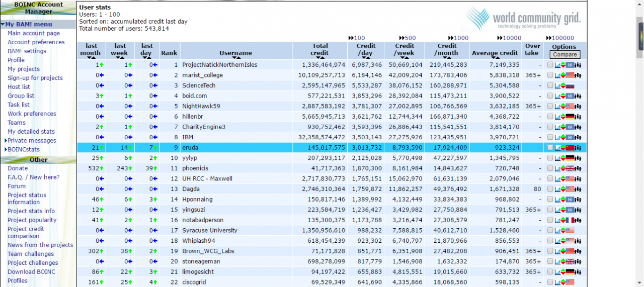Open team members icon for Dagda
This screenshot has width=644, height=287.
click(x=578, y=189)
